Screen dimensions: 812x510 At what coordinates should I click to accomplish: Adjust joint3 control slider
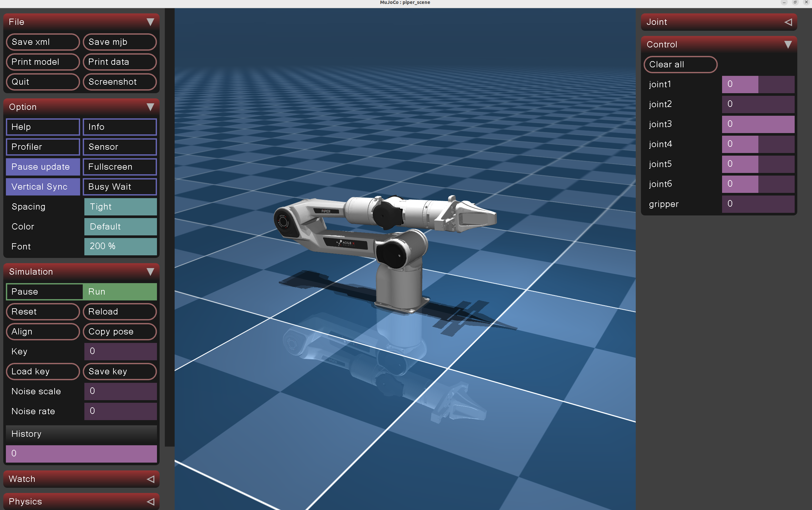click(x=758, y=124)
